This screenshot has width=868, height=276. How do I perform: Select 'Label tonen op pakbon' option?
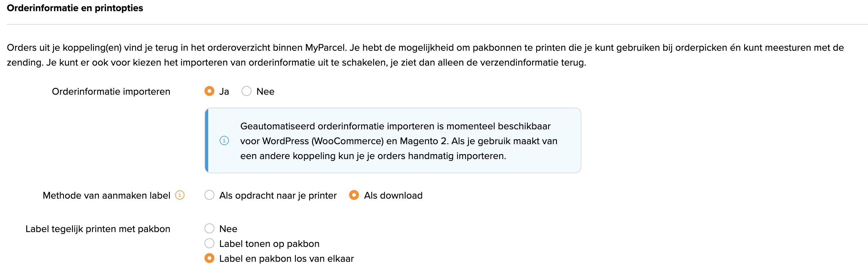coord(210,243)
